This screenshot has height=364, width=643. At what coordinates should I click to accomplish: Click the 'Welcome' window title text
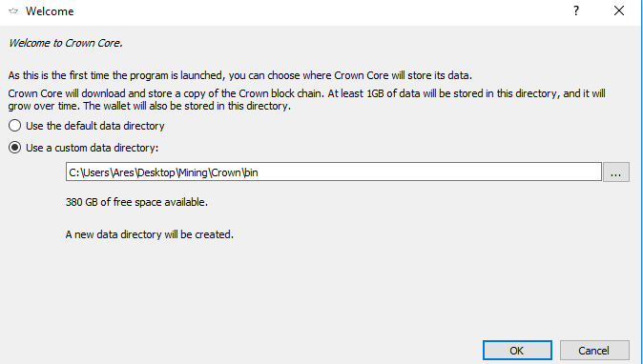[x=50, y=11]
